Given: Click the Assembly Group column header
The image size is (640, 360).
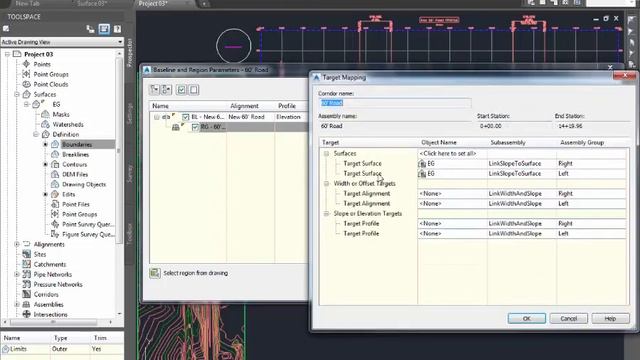Looking at the screenshot, I should (592, 142).
